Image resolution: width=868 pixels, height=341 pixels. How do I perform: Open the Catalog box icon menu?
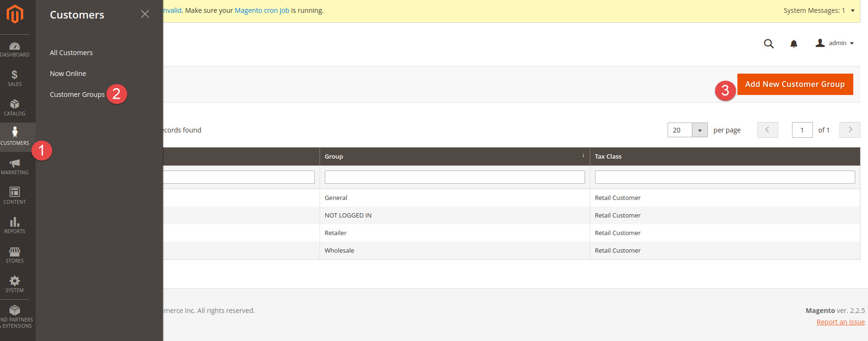click(15, 108)
